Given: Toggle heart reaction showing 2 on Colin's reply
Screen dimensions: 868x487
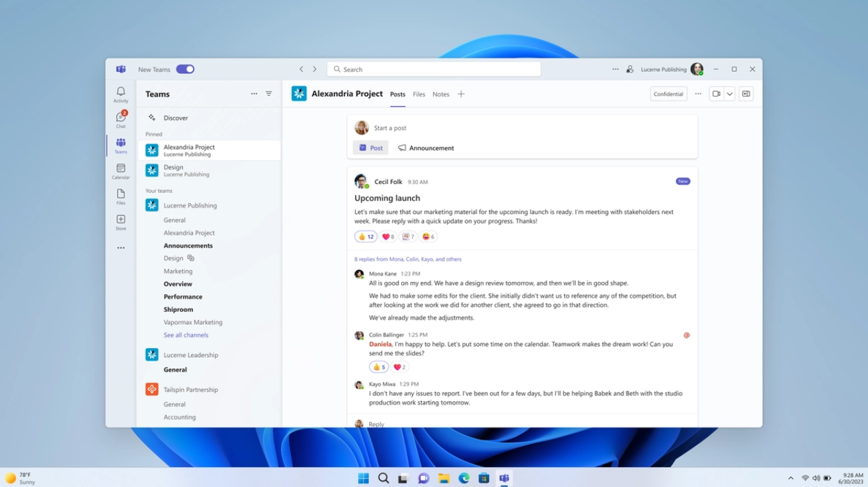Looking at the screenshot, I should [399, 367].
